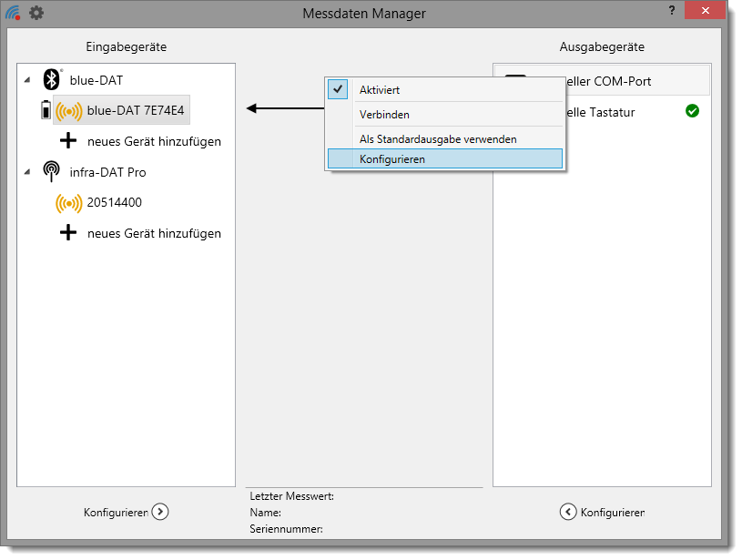Choose Konfigurieren in the context menu
Image resolution: width=742 pixels, height=560 pixels.
[392, 158]
